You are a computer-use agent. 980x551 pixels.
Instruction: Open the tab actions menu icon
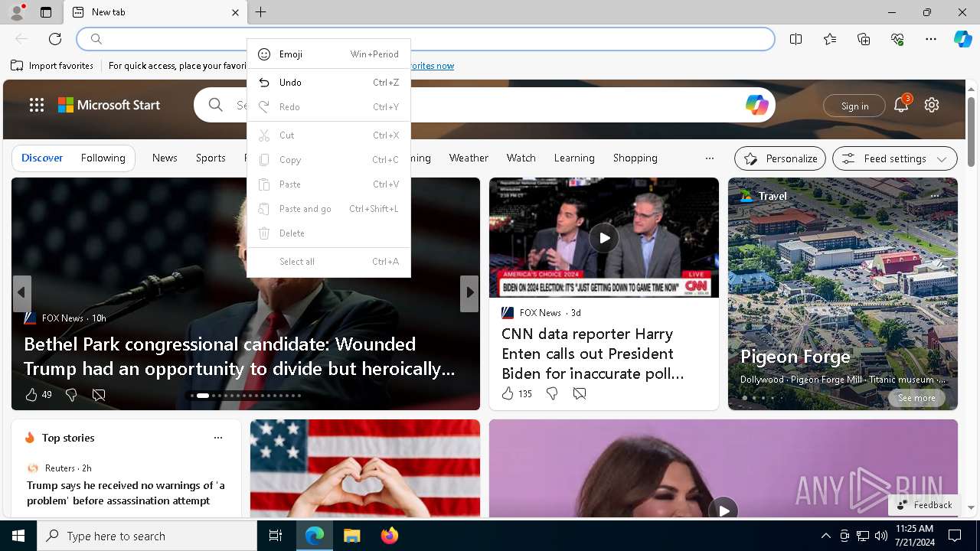pos(46,12)
